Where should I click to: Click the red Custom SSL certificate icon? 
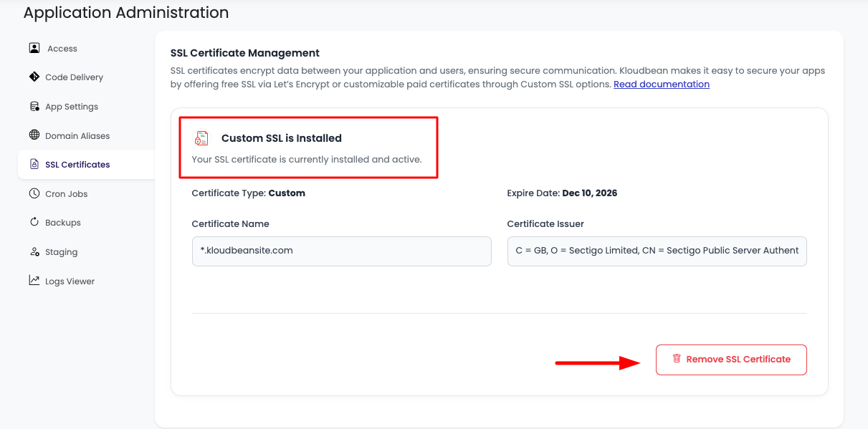(x=202, y=138)
